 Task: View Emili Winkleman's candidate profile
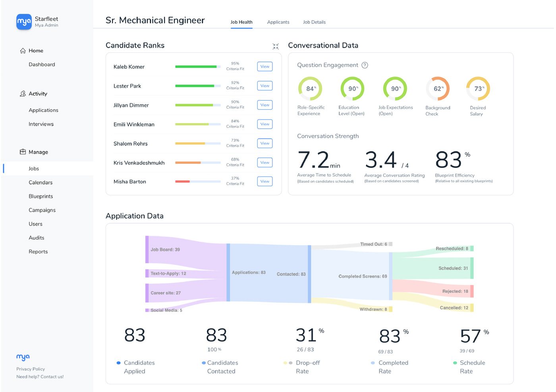coord(265,124)
